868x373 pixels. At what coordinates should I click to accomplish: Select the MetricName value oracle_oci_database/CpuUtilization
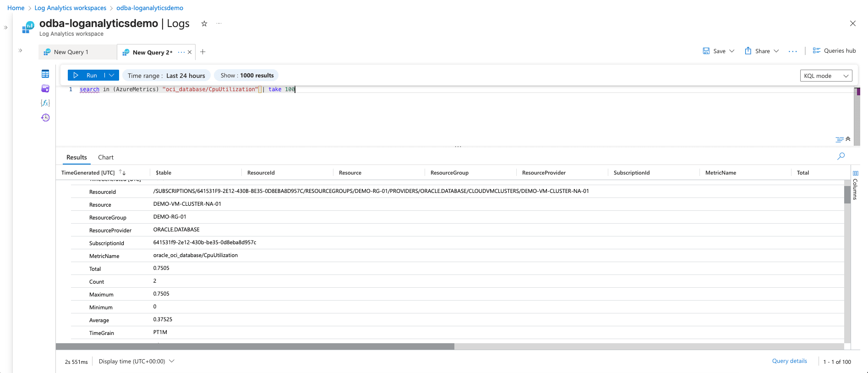coord(196,255)
